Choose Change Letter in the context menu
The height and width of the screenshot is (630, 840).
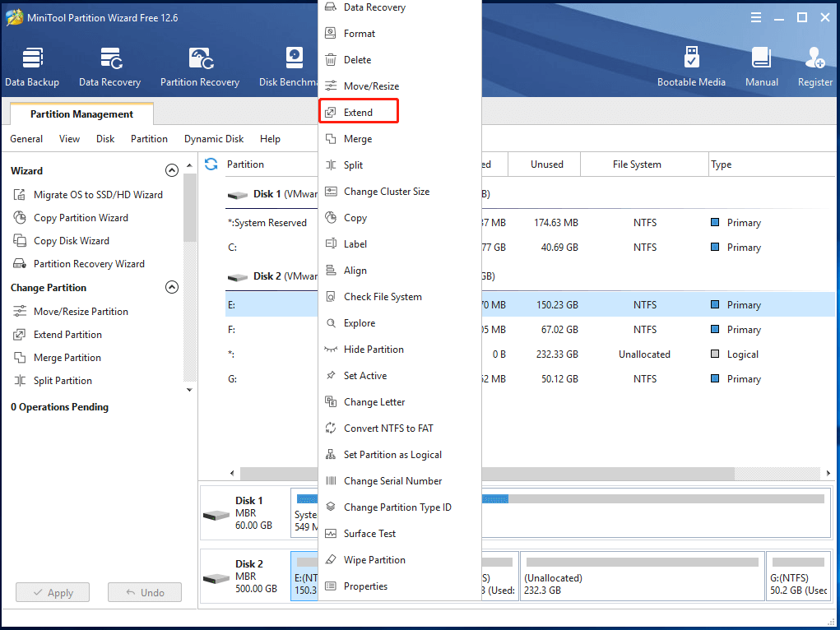pos(400,402)
